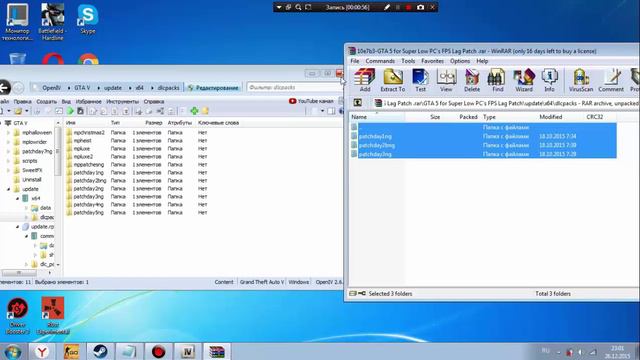Screen dimensions: 640x360
Task: Click the recorder red stop button
Action: pyautogui.click(x=408, y=7)
